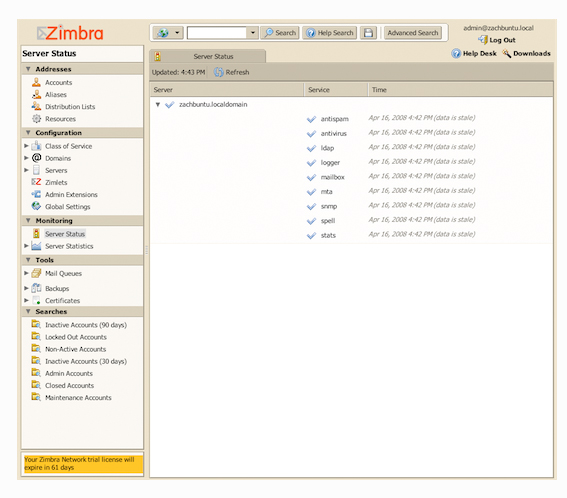Open Inactive Accounts (90 days) search icon
Image resolution: width=567 pixels, height=498 pixels.
pos(36,324)
